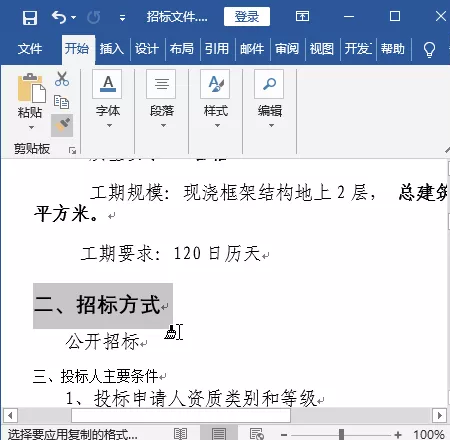Switch to the 布局 tab
The width and height of the screenshot is (450, 440).
[x=182, y=49]
